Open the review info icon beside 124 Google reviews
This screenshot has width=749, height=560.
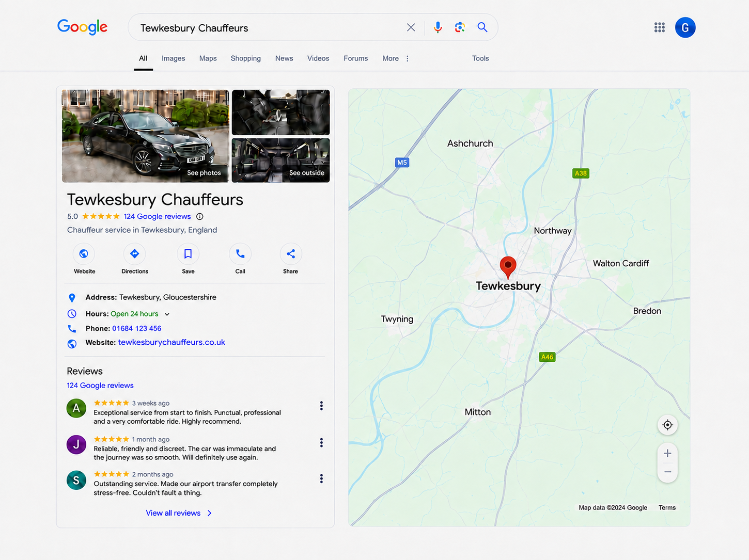click(x=200, y=217)
